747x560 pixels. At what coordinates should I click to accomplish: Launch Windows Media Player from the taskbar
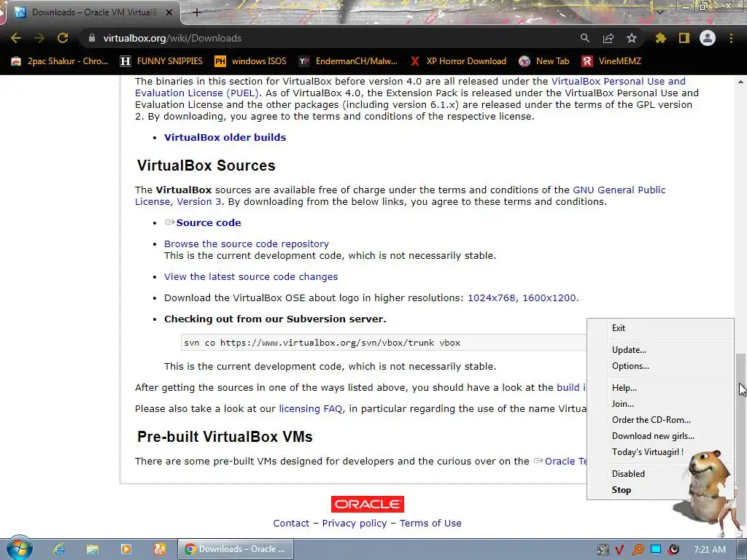coord(125,549)
